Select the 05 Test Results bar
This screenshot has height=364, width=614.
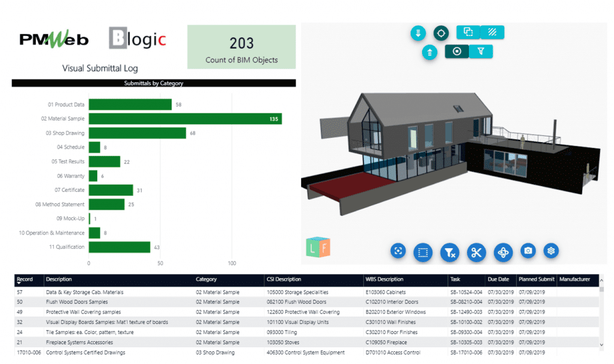[x=104, y=161]
